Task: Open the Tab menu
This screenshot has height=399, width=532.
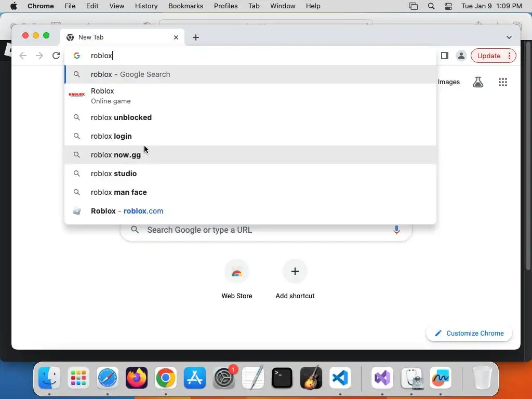Action: click(254, 6)
